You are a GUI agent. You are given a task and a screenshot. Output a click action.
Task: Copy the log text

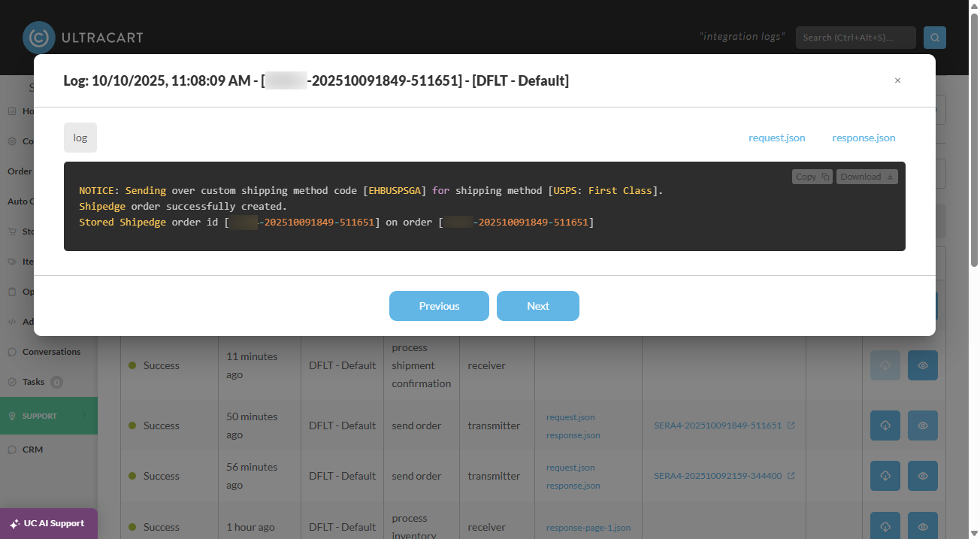pos(812,177)
